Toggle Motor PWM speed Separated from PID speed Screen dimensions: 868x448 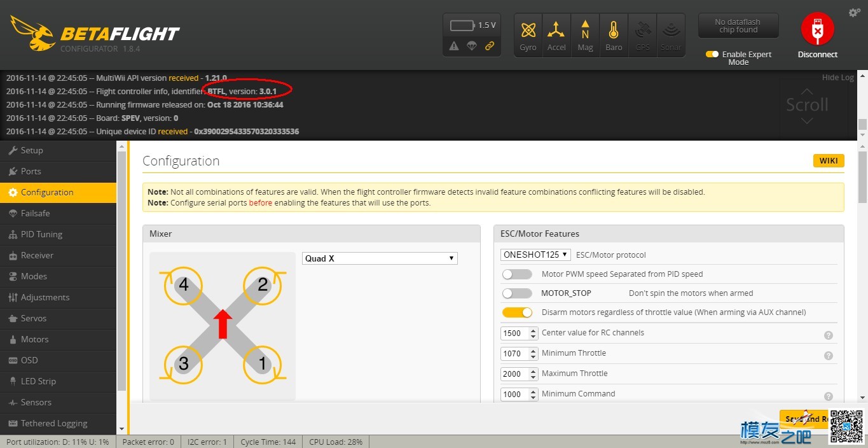[x=517, y=274]
